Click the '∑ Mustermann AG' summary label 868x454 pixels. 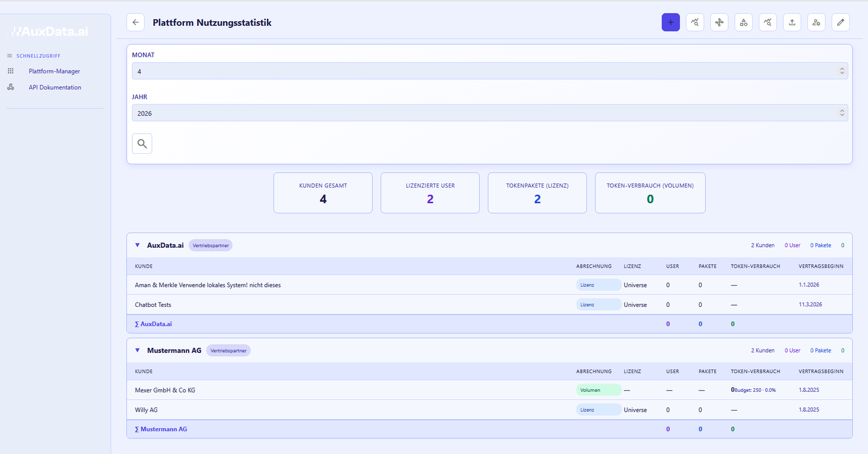pos(161,429)
